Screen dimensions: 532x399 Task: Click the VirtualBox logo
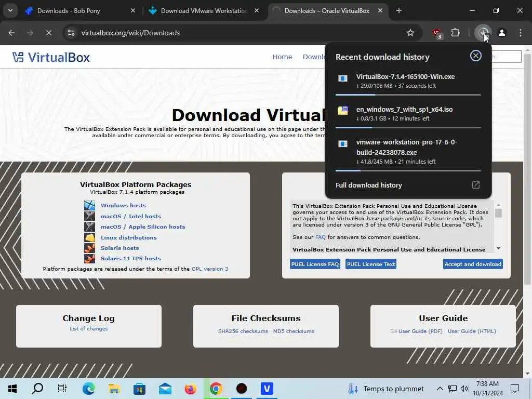51,57
